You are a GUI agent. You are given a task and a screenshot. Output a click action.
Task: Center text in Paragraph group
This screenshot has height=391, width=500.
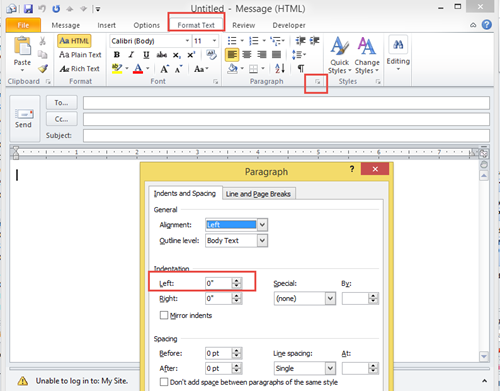pyautogui.click(x=247, y=55)
